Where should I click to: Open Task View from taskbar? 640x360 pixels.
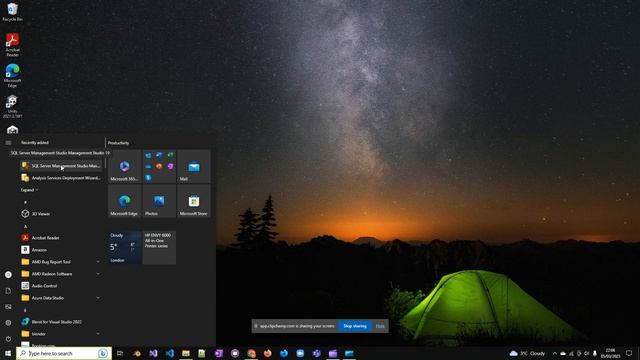pyautogui.click(x=120, y=353)
